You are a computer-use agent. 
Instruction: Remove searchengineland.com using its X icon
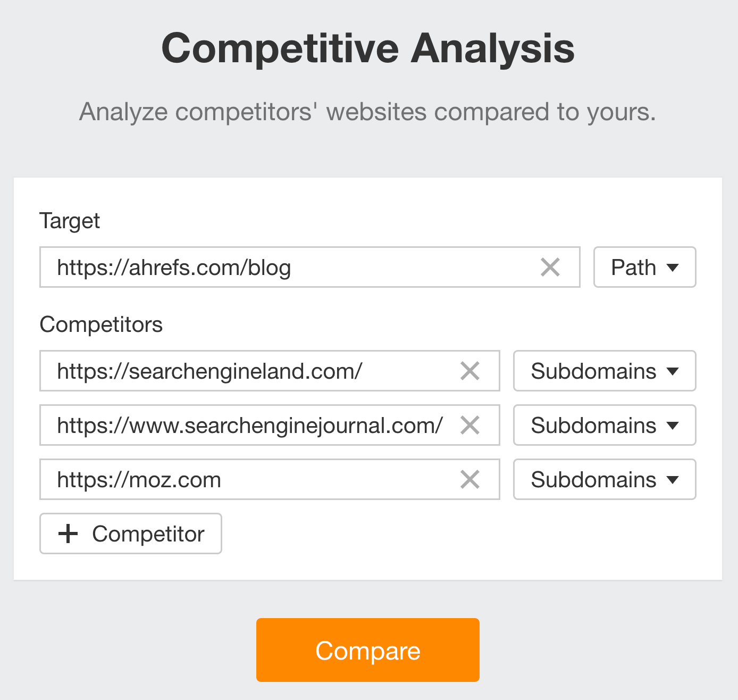(470, 371)
